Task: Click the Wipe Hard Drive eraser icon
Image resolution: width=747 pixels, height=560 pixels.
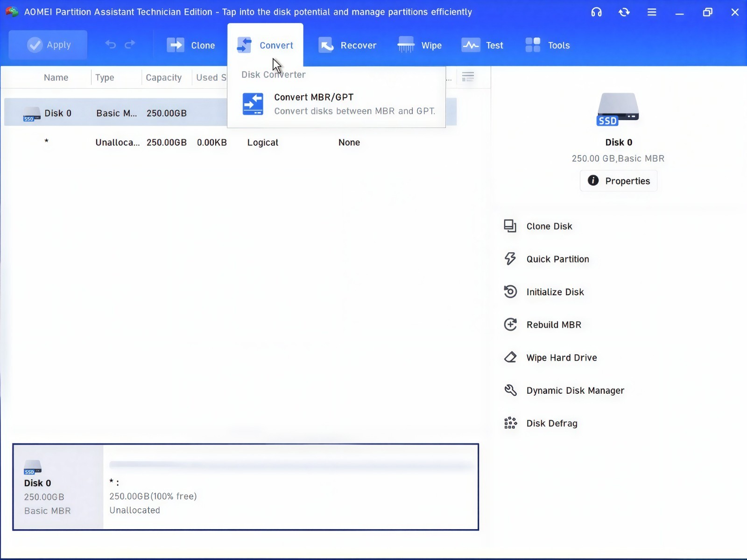Action: click(510, 357)
